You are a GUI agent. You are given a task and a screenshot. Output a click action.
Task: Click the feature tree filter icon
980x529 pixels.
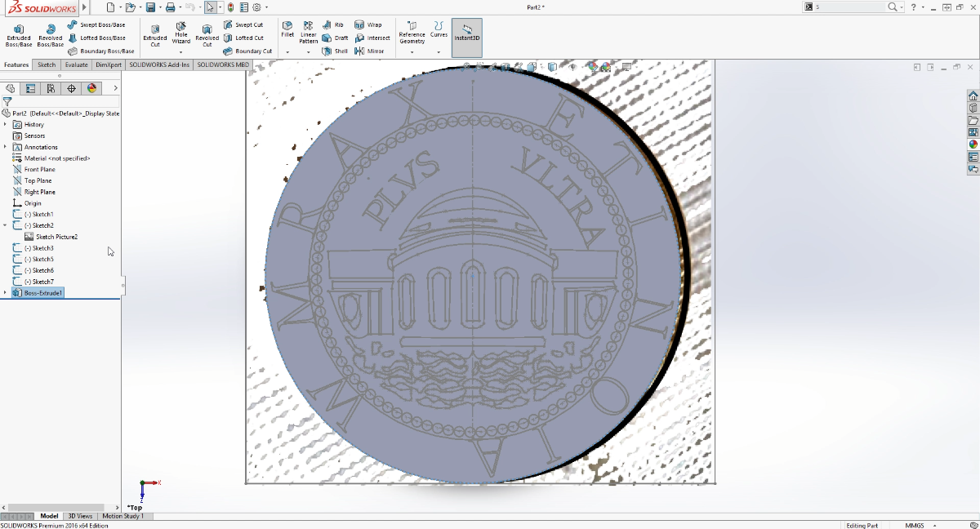(7, 102)
